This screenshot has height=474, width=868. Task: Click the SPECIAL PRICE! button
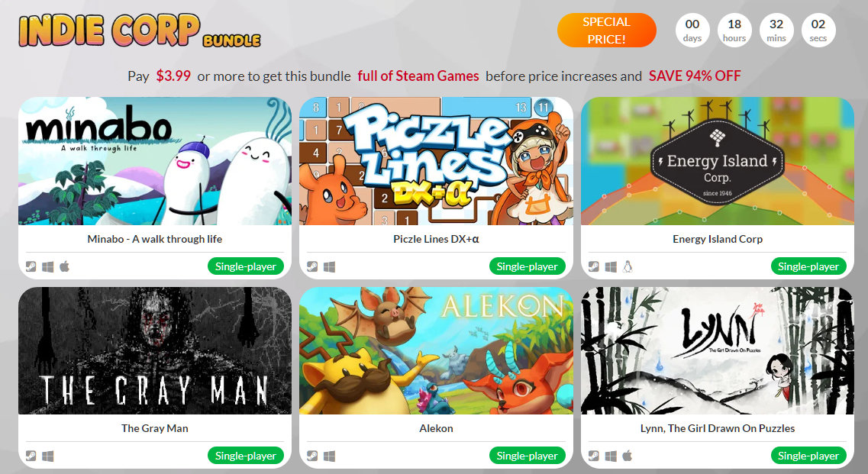pos(607,31)
